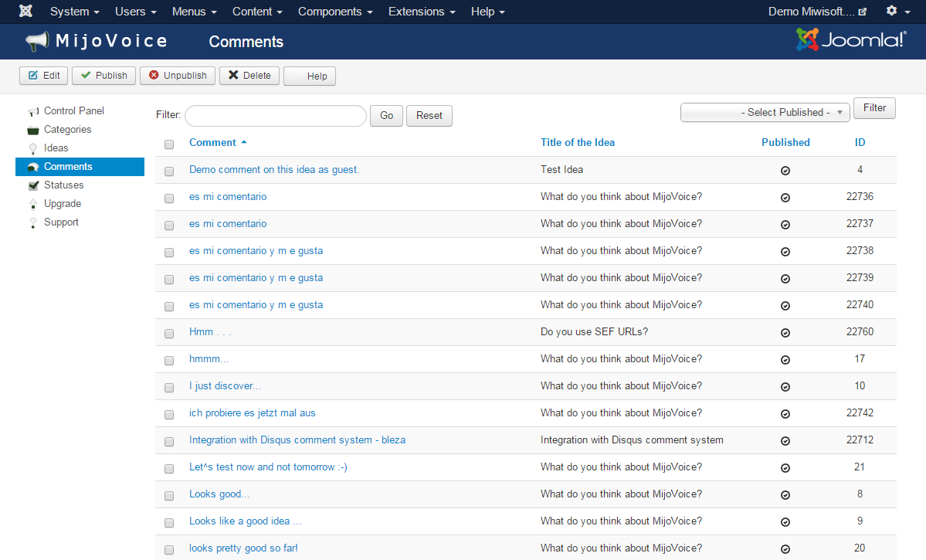The width and height of the screenshot is (926, 560).
Task: Select checkbox for 'Looks good...' comment
Action: coord(169,496)
